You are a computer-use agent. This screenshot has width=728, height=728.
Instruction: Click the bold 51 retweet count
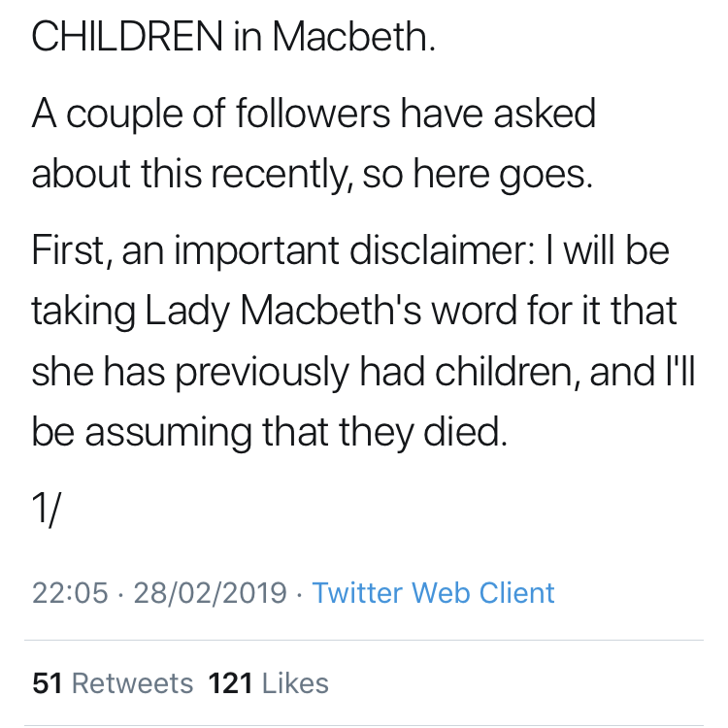point(48,682)
